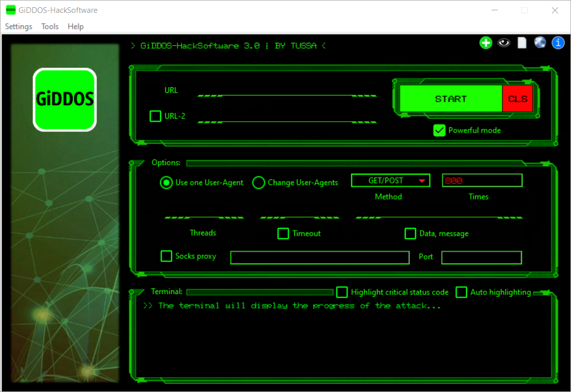Viewport: 571px width, 392px height.
Task: Click the red dropdown arrow for Method
Action: pyautogui.click(x=422, y=181)
